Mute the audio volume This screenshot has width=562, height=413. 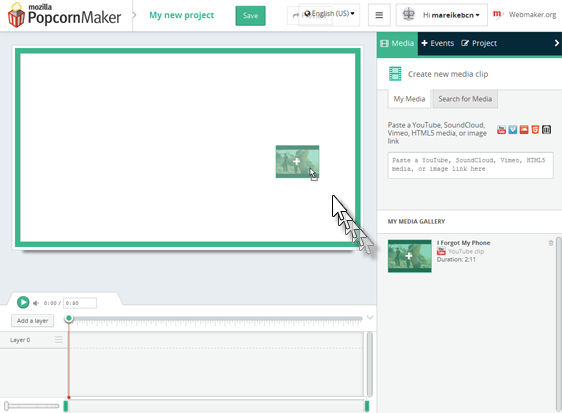36,303
